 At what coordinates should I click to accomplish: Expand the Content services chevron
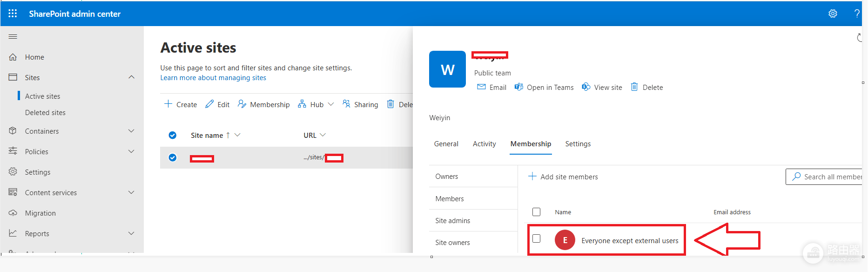[132, 192]
